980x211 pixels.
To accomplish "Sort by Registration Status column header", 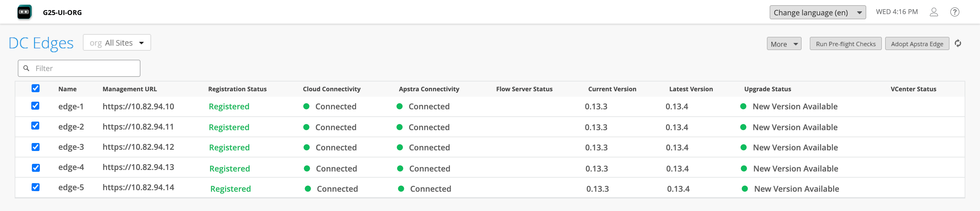I will click(237, 89).
